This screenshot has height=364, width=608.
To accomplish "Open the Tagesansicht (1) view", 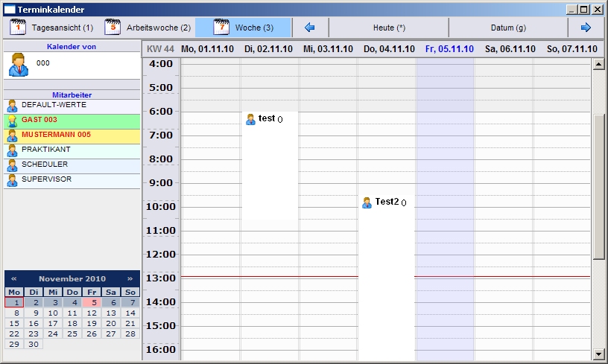I will pos(51,28).
